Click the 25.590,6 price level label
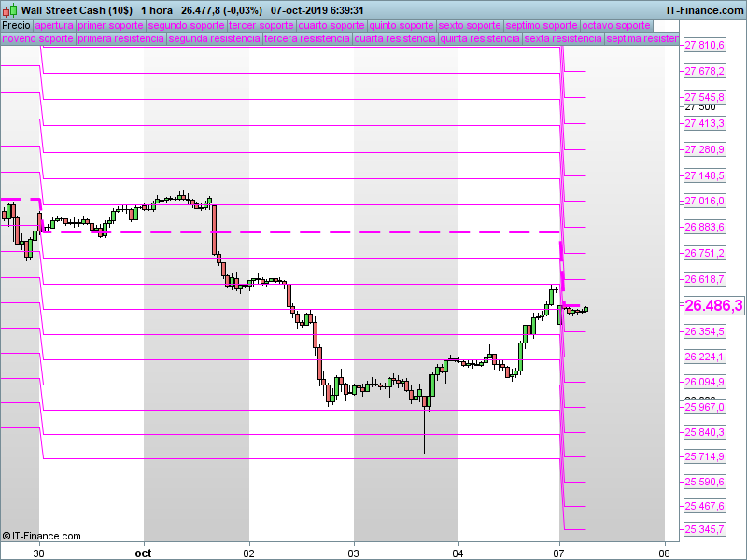Viewport: 747px width, 560px height. 705,482
